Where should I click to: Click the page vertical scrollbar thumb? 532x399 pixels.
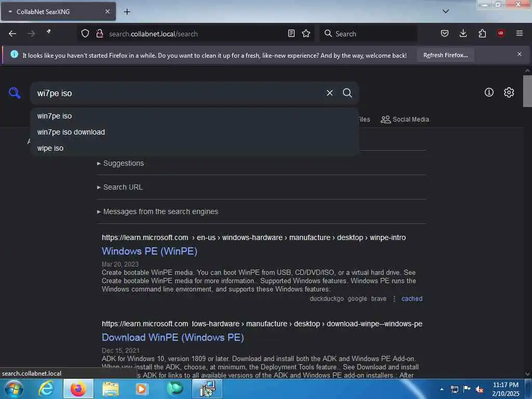527,91
